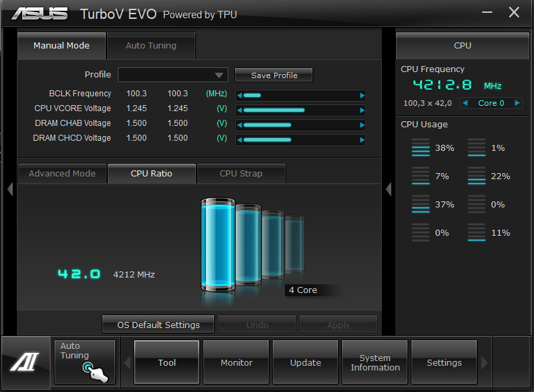Open the Settings section
Image resolution: width=534 pixels, height=392 pixels.
tap(444, 362)
